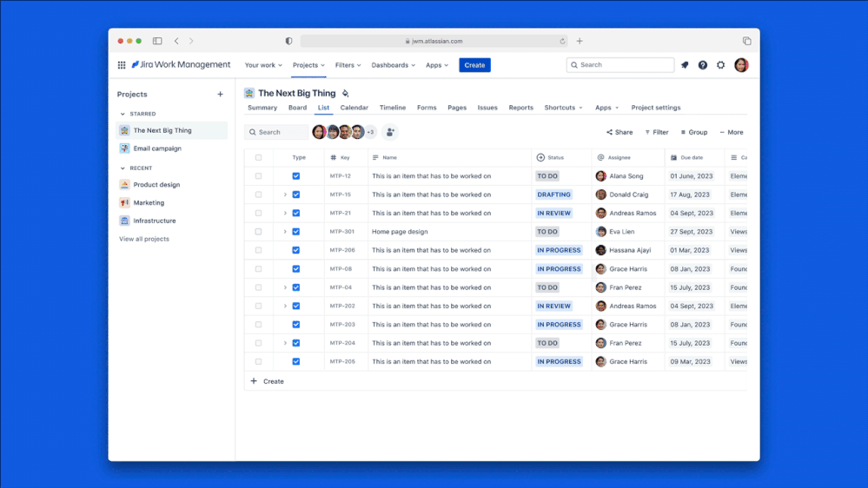
Task: Select the checkbox for row MTP-21
Action: 259,213
